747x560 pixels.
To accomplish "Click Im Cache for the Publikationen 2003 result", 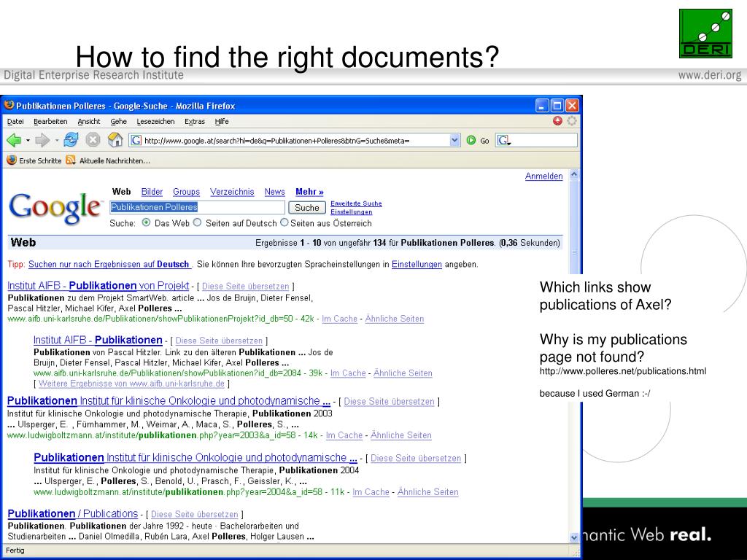I will [344, 435].
